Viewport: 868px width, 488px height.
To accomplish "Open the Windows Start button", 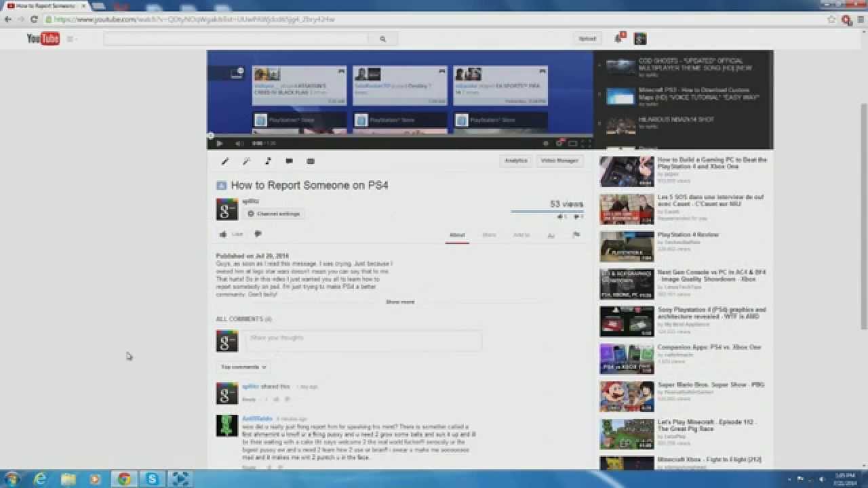I will coord(12,479).
